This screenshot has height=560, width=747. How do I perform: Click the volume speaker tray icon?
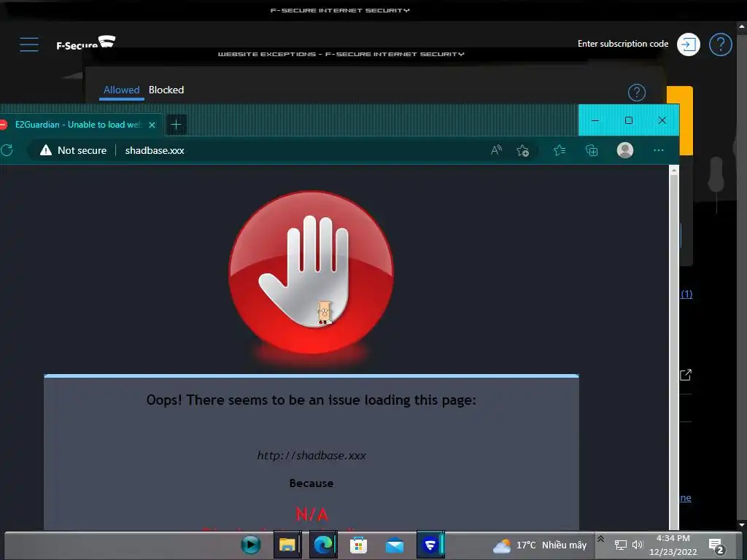click(x=638, y=545)
